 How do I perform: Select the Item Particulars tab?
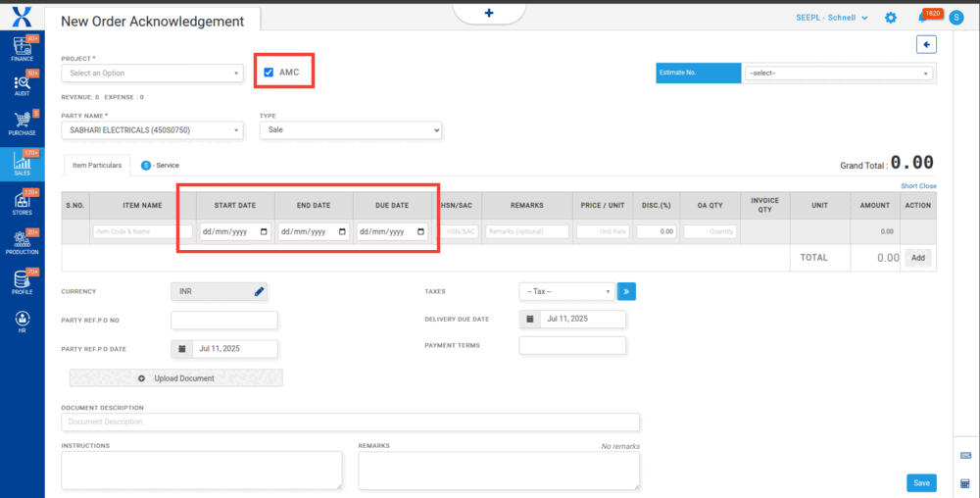[x=97, y=166]
